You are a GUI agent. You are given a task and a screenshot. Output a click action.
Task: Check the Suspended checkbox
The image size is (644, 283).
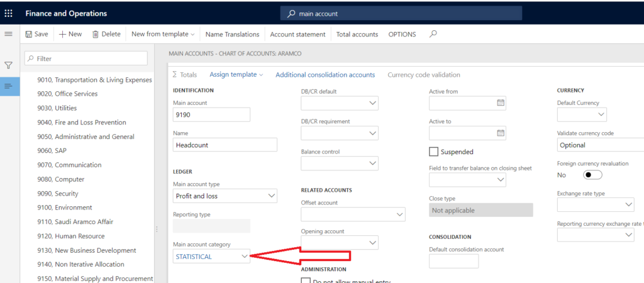coord(433,152)
